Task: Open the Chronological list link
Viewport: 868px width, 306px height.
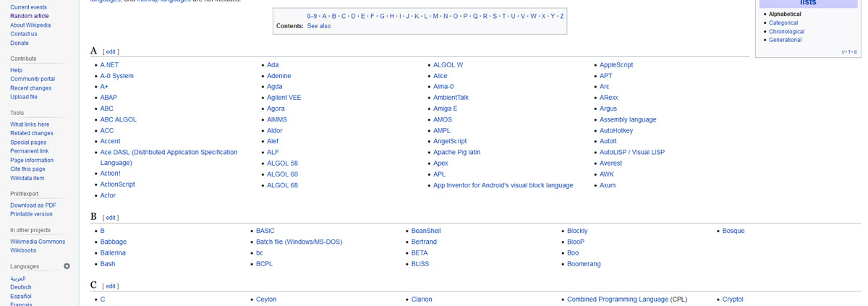Action: [x=786, y=32]
